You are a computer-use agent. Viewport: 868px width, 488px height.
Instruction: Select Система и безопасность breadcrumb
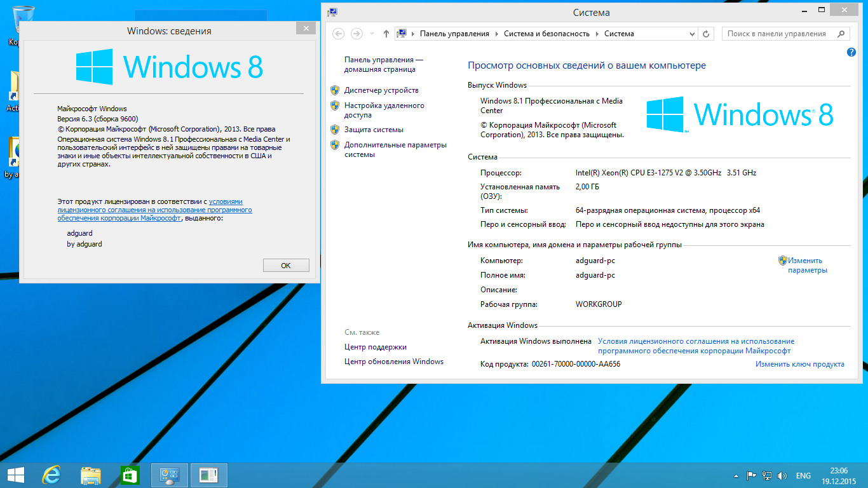546,34
